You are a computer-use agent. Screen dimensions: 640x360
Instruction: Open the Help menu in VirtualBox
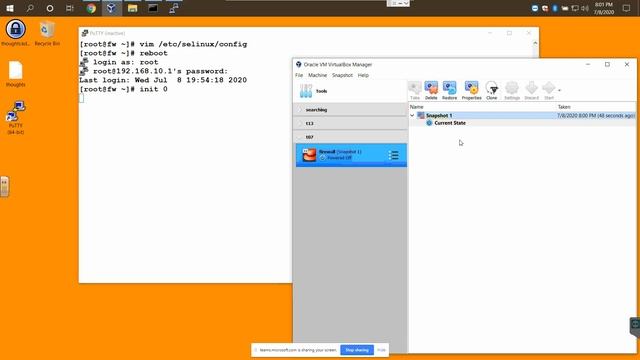pos(363,75)
